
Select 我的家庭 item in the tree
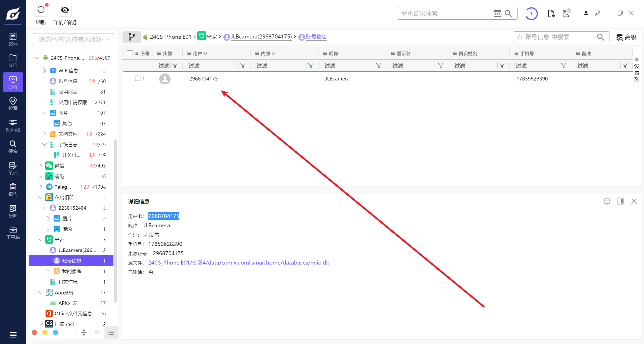pos(72,271)
